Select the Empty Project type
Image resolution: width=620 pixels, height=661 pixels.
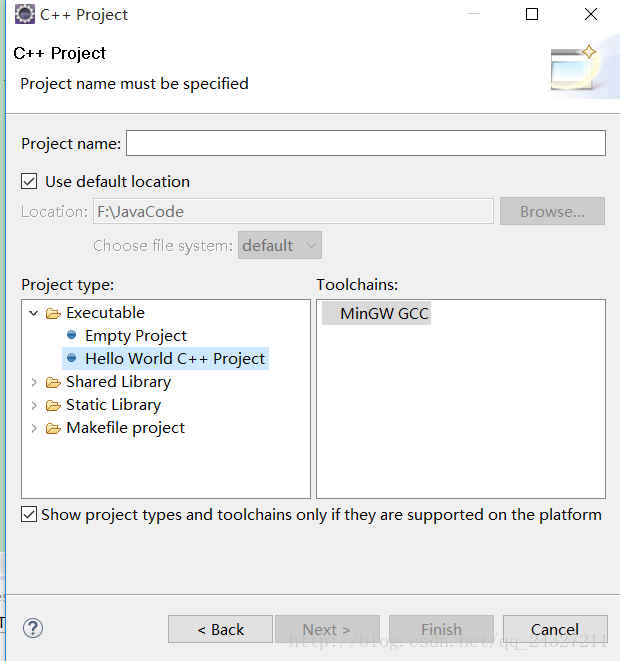click(136, 336)
